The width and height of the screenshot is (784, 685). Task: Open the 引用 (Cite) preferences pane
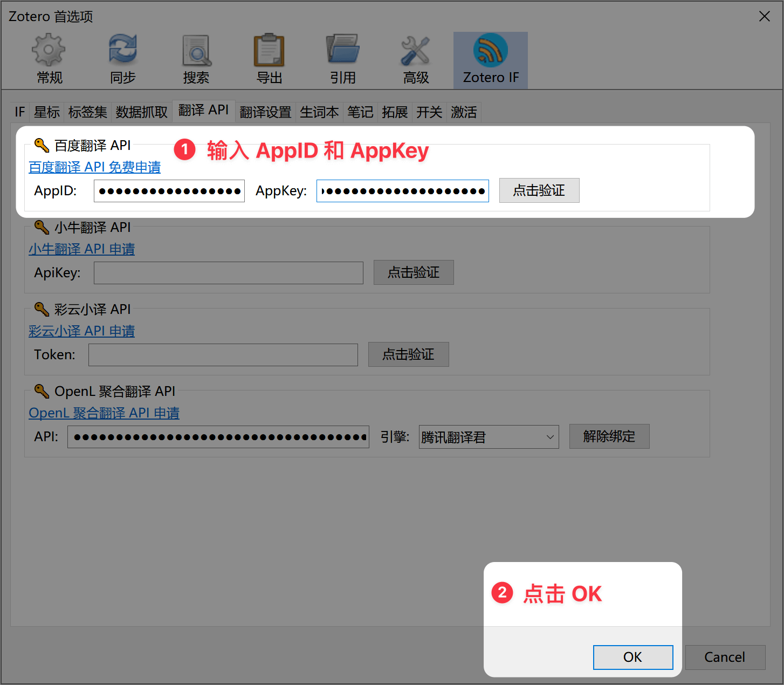(342, 59)
